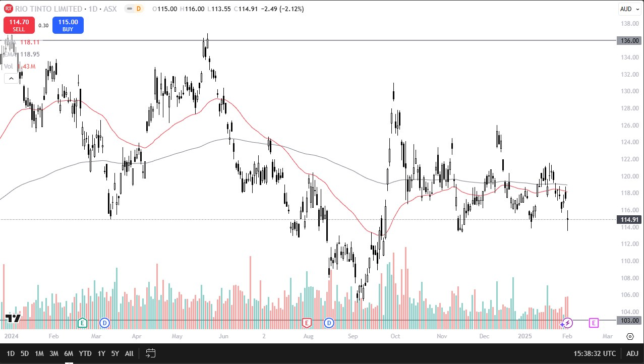
Task: Open the RIO TINTO LIMITED symbol search
Action: [x=48, y=9]
